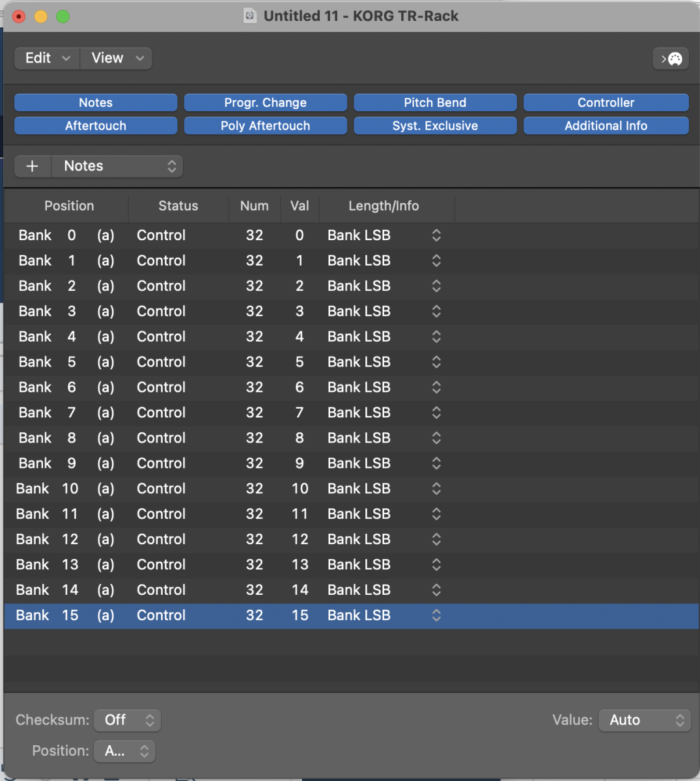The height and width of the screenshot is (781, 700).
Task: Click Val cell 13 in Bank 13 row
Action: [300, 566]
